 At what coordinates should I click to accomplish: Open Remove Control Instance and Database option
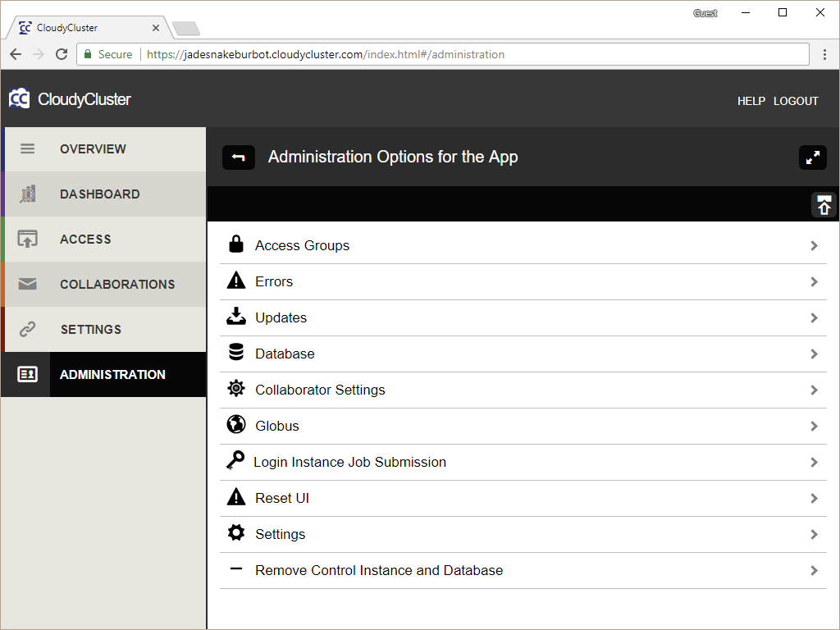click(523, 571)
